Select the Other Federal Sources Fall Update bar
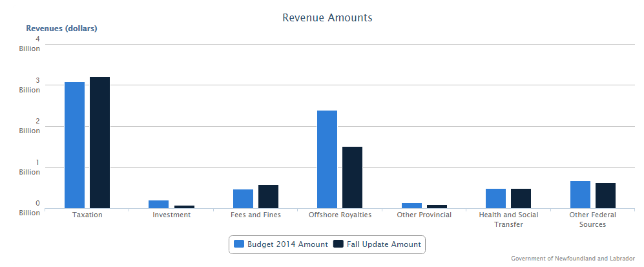This screenshot has width=644, height=267. pos(605,196)
